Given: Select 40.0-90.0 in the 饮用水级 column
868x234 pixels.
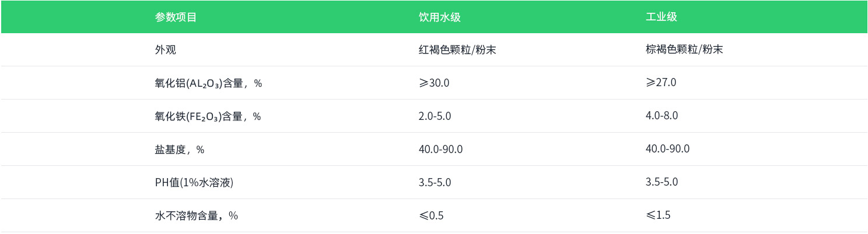Looking at the screenshot, I should 440,149.
